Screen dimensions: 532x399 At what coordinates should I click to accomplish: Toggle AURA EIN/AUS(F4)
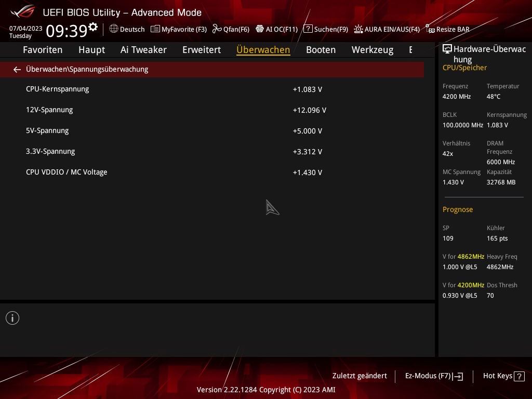(x=392, y=29)
